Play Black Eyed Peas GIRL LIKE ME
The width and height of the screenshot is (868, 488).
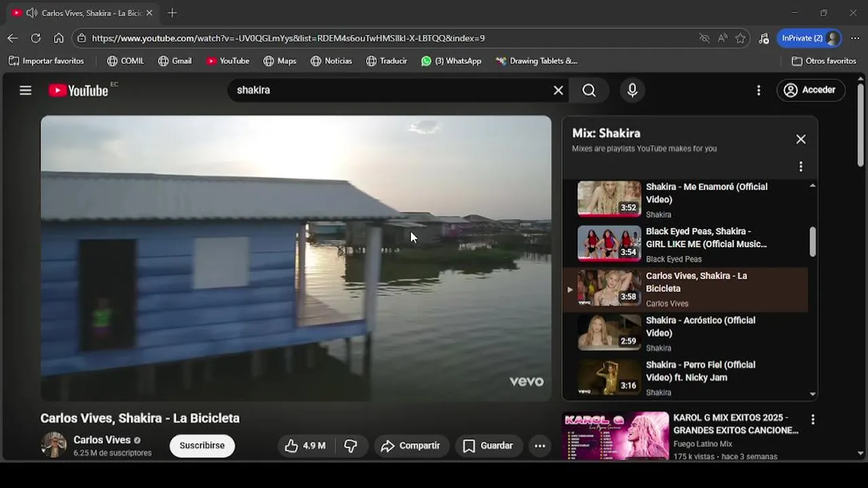coord(692,245)
